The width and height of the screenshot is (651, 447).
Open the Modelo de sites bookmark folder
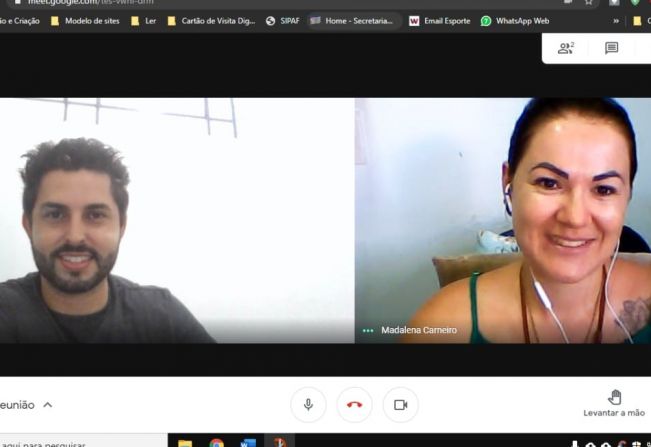pos(85,21)
